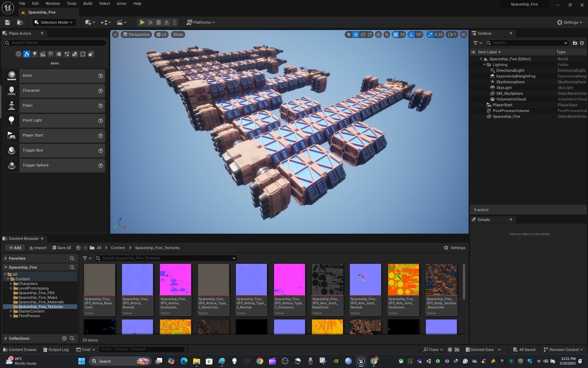Select the Volumes category icon in Place Actors
This screenshot has width=588, height=368.
[83, 54]
